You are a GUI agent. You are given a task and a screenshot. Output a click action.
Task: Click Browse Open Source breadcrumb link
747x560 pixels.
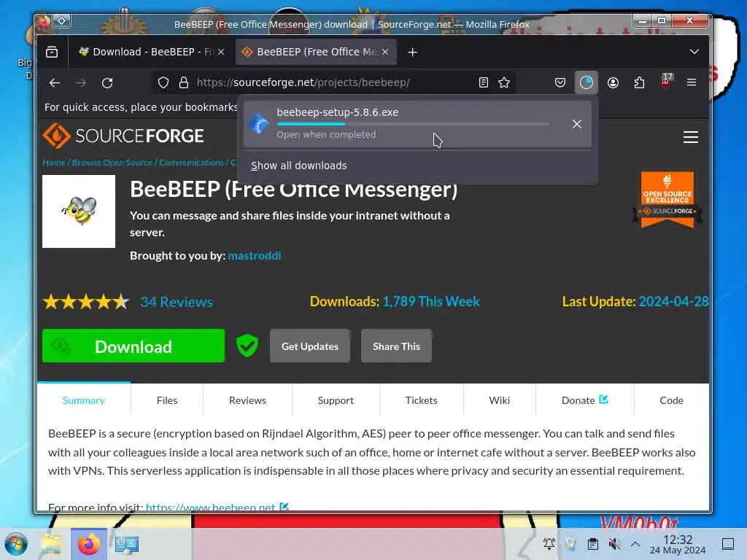pos(112,163)
